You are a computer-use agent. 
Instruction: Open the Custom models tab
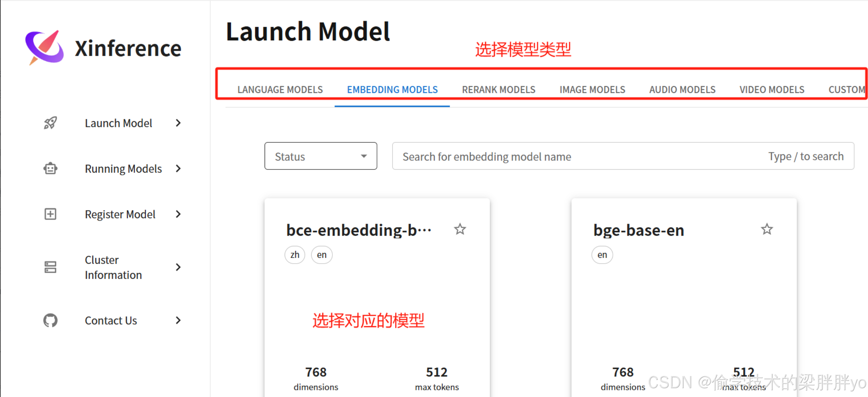[x=846, y=90]
